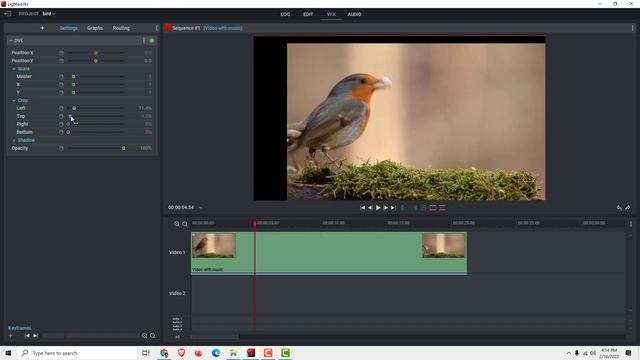
Task: Toggle keyframing for Crop Left
Action: pos(61,108)
